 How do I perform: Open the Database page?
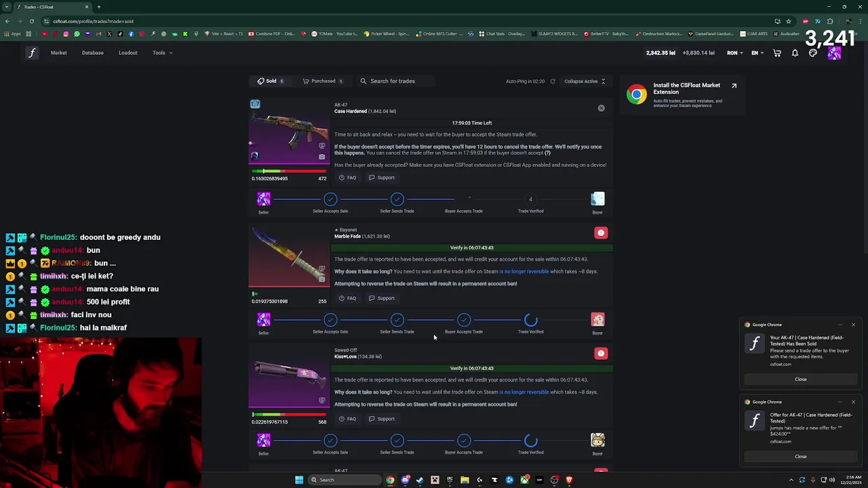(93, 53)
